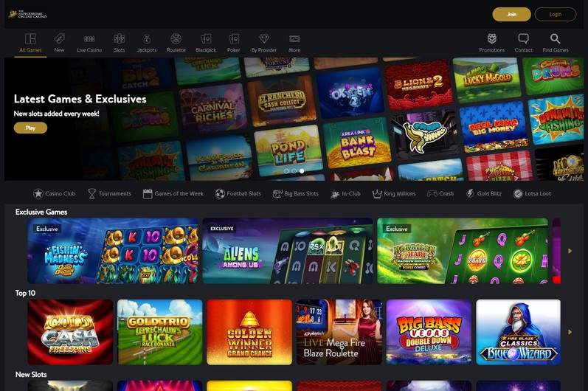The height and width of the screenshot is (391, 588).
Task: Open Gold Blitz lightning icon
Action: coord(470,193)
